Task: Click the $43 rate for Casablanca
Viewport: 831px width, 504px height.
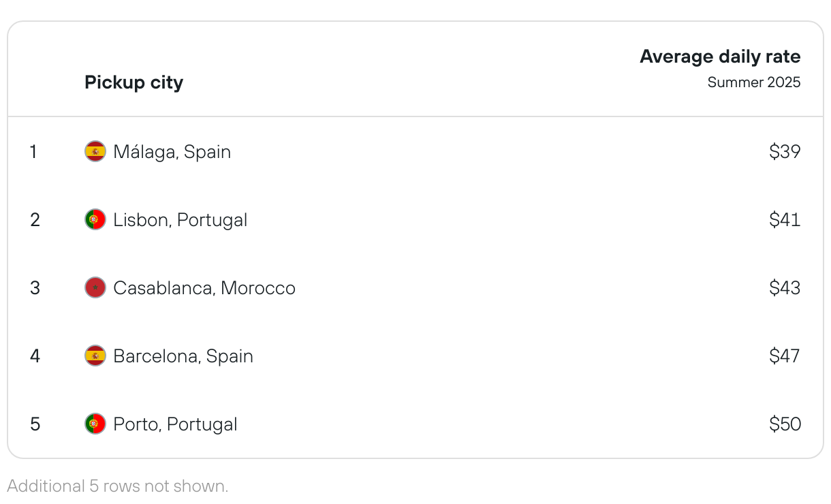Action: [x=785, y=287]
